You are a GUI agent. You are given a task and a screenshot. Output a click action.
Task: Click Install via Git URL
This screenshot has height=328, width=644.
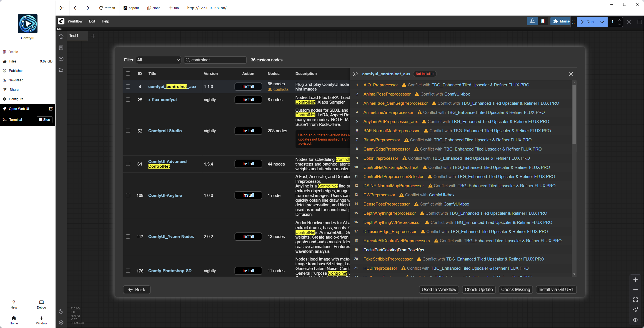[556, 290]
